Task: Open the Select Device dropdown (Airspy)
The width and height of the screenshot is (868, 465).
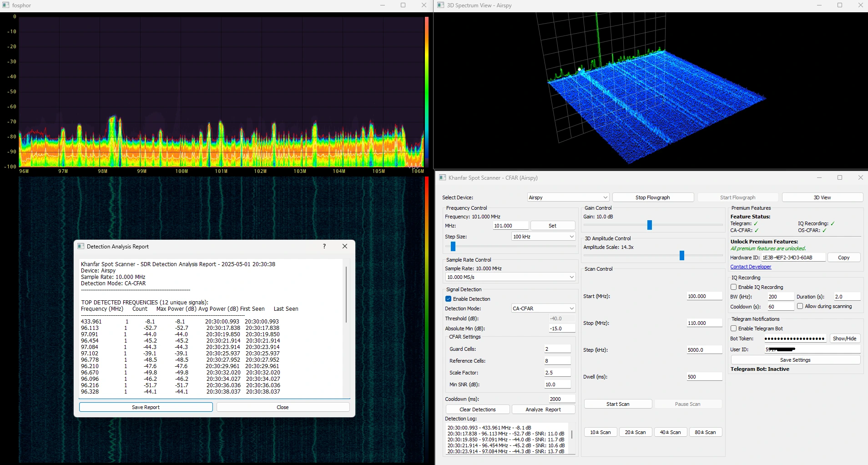Action: pos(568,197)
